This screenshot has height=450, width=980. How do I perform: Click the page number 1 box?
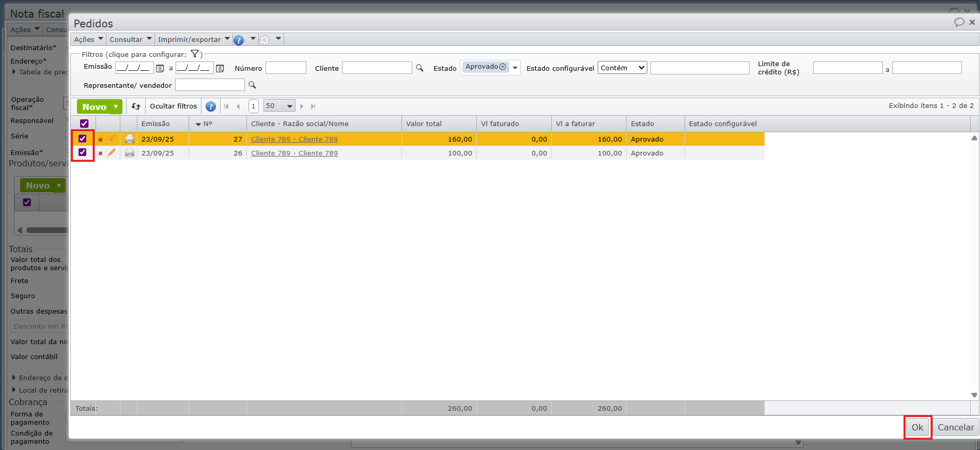pyautogui.click(x=253, y=106)
